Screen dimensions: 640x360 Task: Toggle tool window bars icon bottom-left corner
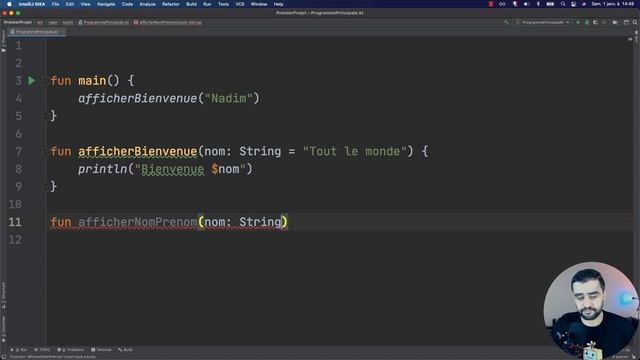(x=4, y=357)
